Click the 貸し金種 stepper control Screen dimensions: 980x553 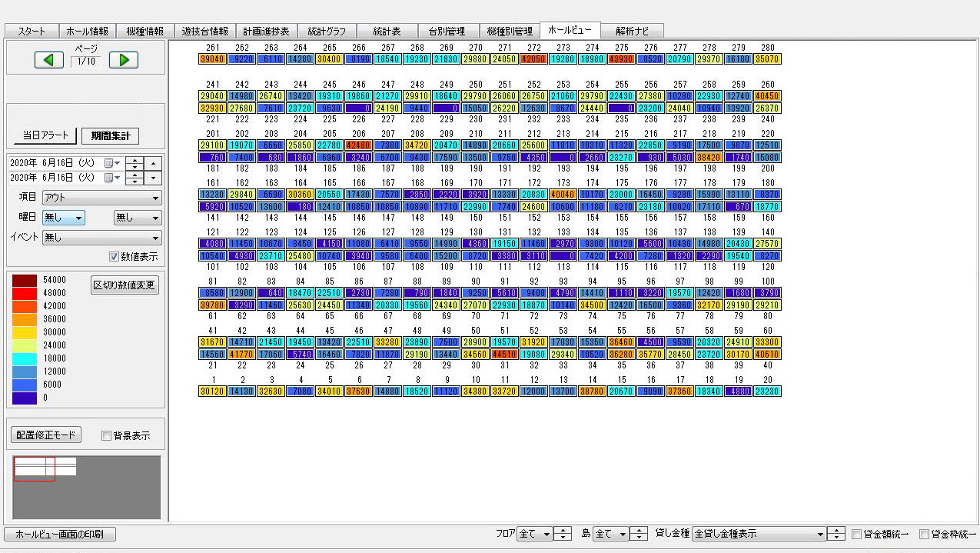click(x=836, y=534)
